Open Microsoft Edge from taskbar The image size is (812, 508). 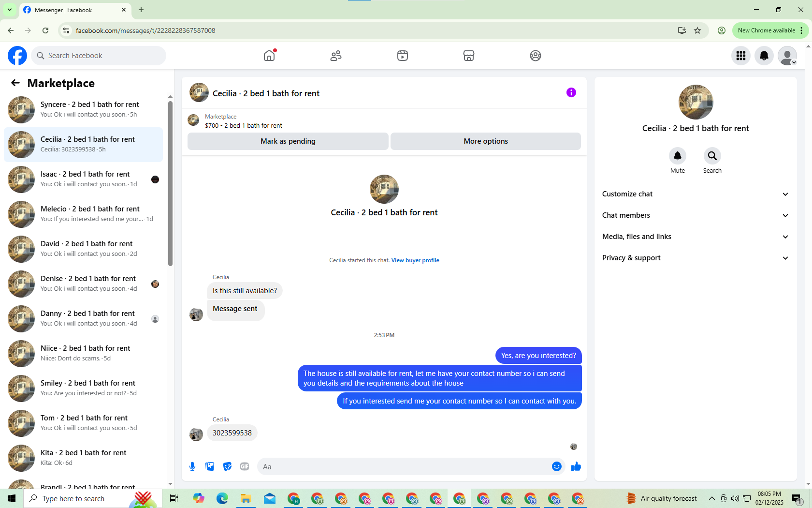tap(222, 498)
